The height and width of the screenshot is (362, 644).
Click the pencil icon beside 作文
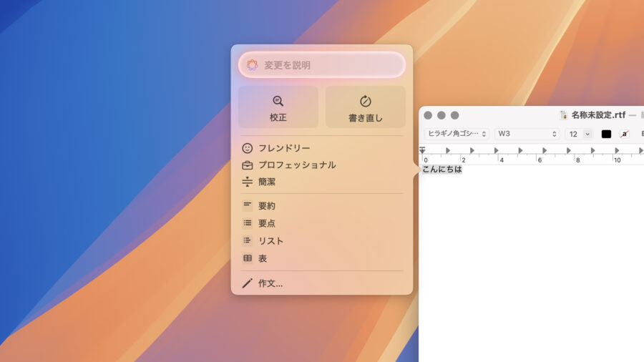tap(248, 283)
